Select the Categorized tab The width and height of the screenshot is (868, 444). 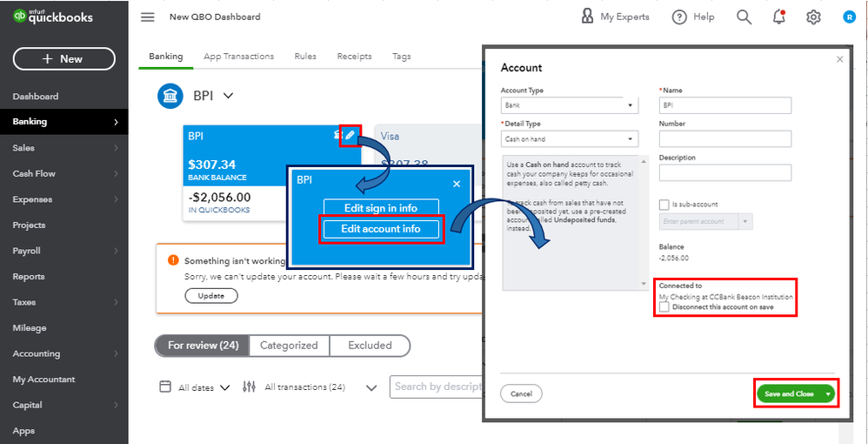coord(289,346)
